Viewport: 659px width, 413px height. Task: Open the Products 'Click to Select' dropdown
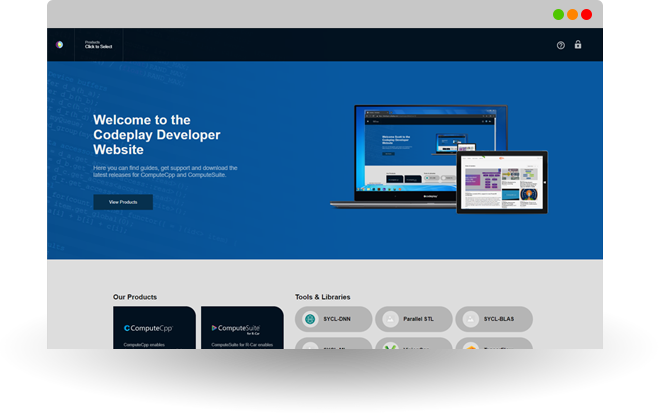click(x=98, y=45)
